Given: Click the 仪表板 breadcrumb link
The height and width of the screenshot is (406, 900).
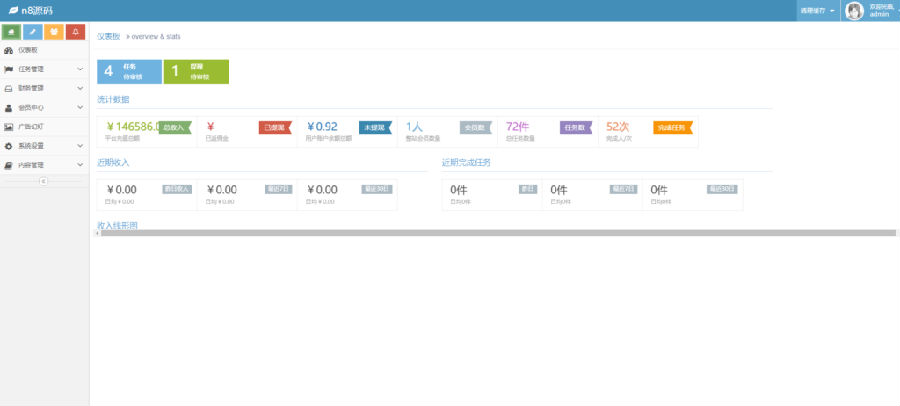Looking at the screenshot, I should (108, 36).
